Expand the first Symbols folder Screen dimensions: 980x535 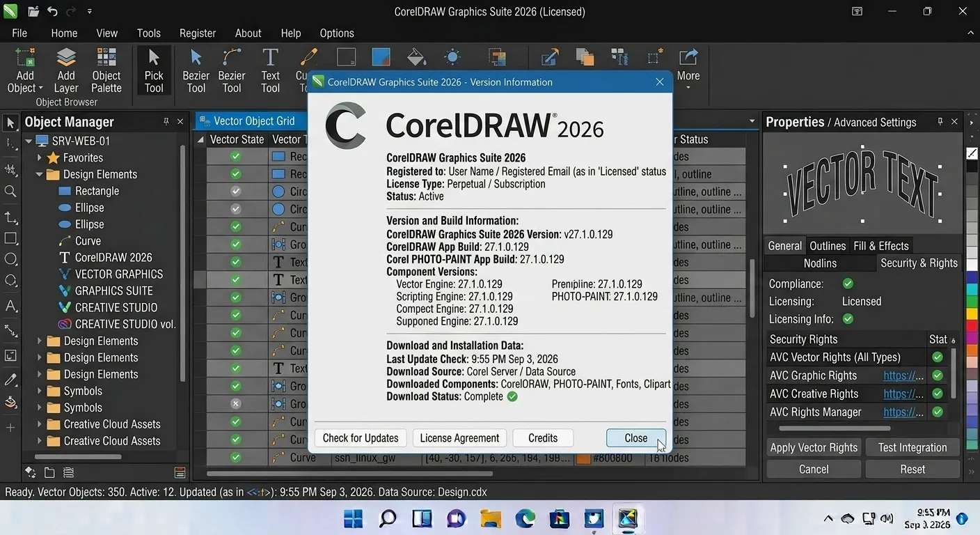click(x=40, y=391)
